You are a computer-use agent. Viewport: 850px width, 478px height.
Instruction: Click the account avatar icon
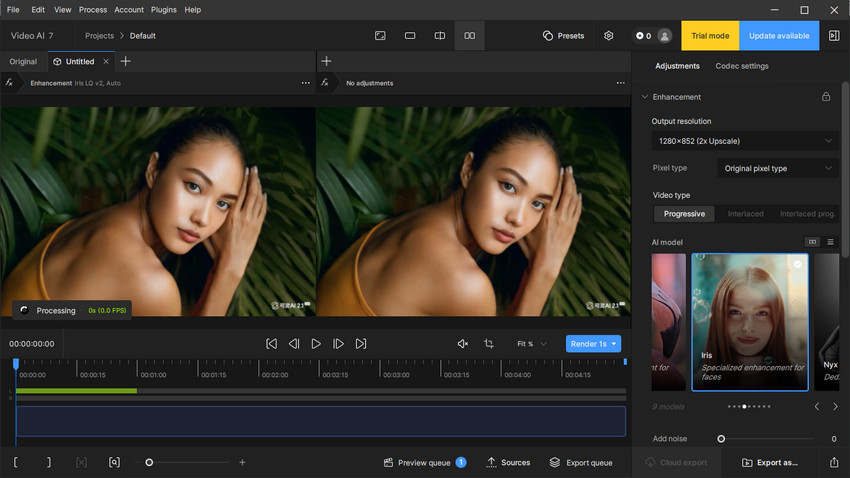pyautogui.click(x=664, y=36)
